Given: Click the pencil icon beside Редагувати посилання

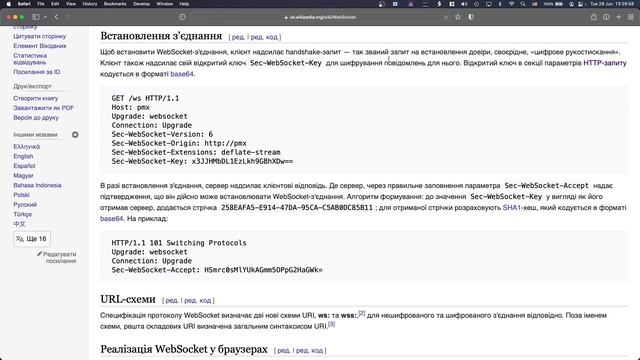Looking at the screenshot, I should pyautogui.click(x=40, y=254).
